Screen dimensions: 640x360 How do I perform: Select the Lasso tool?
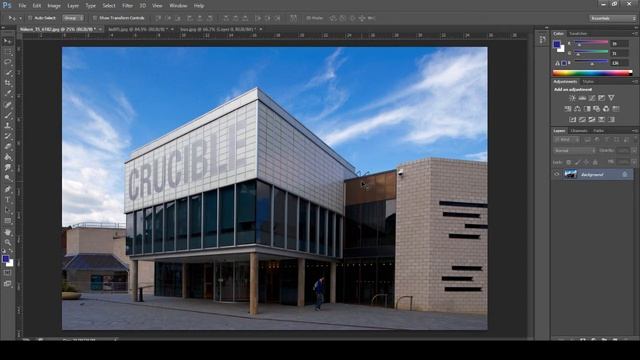click(7, 62)
